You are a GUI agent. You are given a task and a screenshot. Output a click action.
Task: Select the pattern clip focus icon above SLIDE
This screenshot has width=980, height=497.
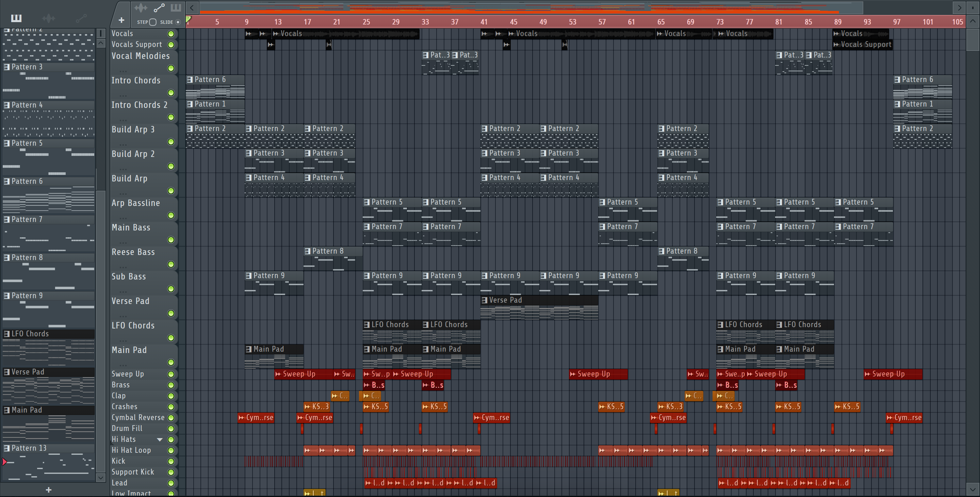point(176,7)
